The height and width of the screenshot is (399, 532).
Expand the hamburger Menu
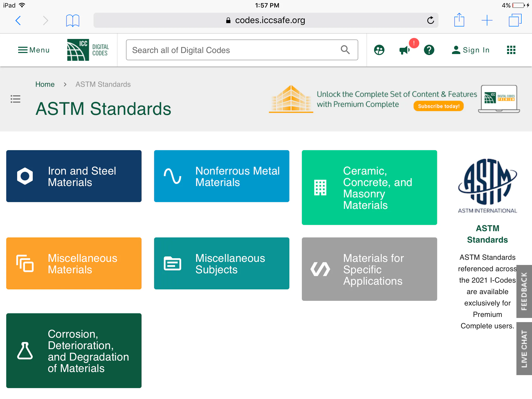click(x=34, y=50)
